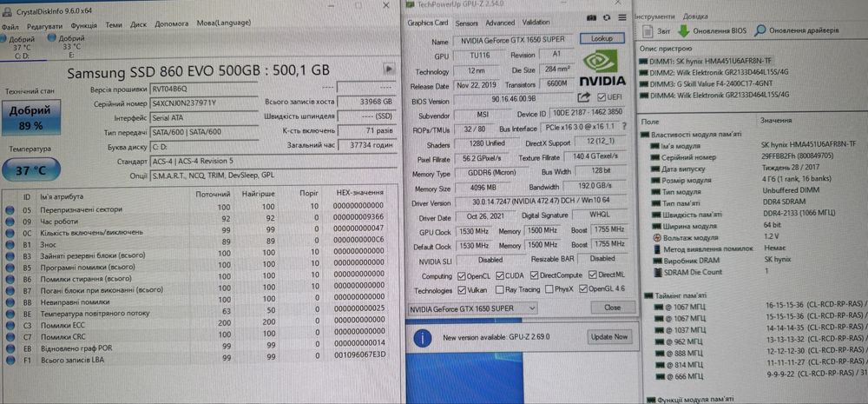Click the Update Now button
Screen dimensions: 868x404
[x=609, y=336]
